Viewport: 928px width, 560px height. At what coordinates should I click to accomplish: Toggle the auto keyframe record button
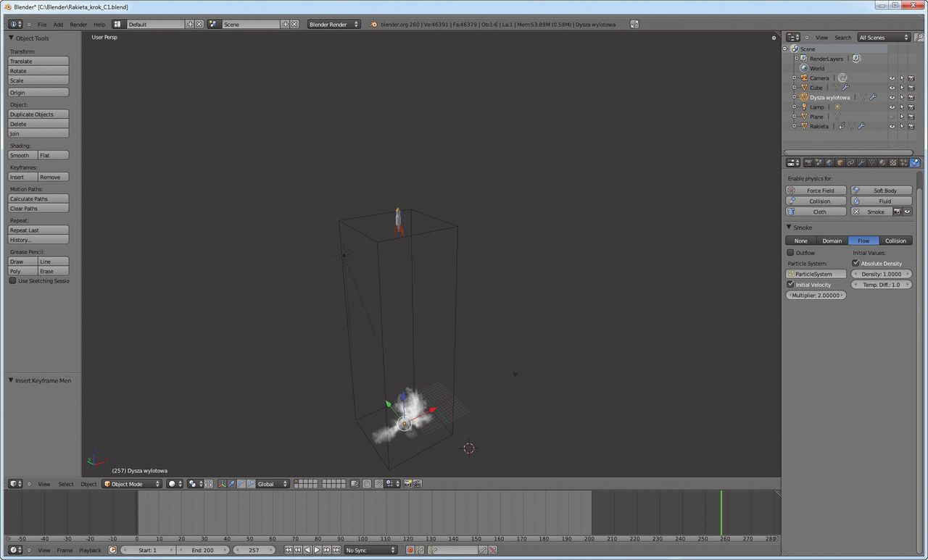pos(410,550)
